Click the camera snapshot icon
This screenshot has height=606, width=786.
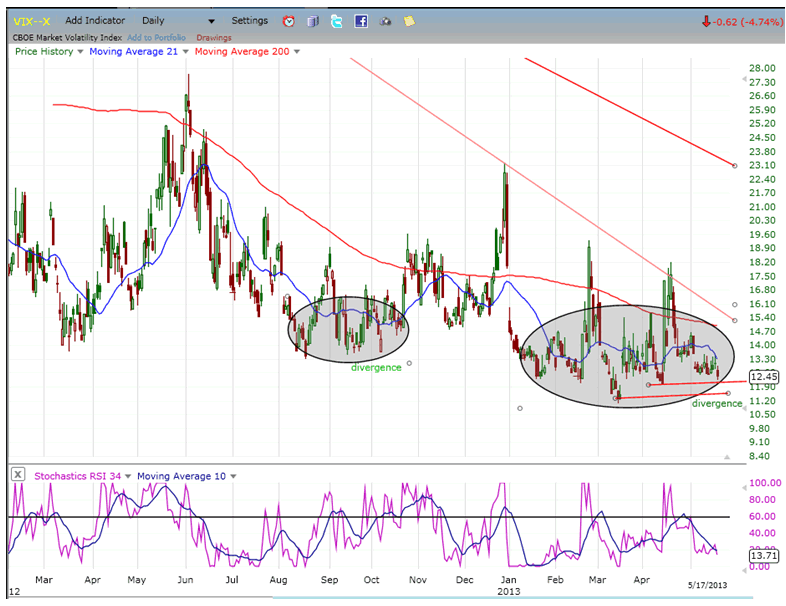[x=385, y=20]
